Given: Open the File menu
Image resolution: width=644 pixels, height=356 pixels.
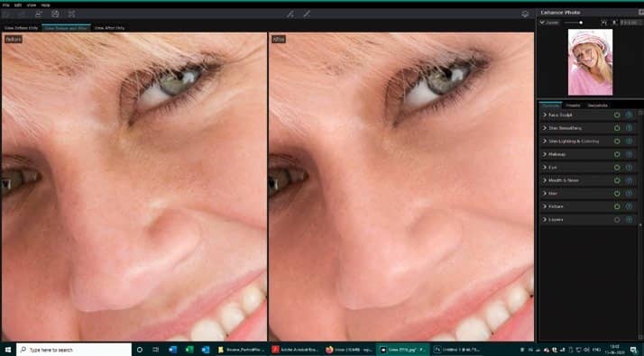Looking at the screenshot, I should tap(5, 5).
